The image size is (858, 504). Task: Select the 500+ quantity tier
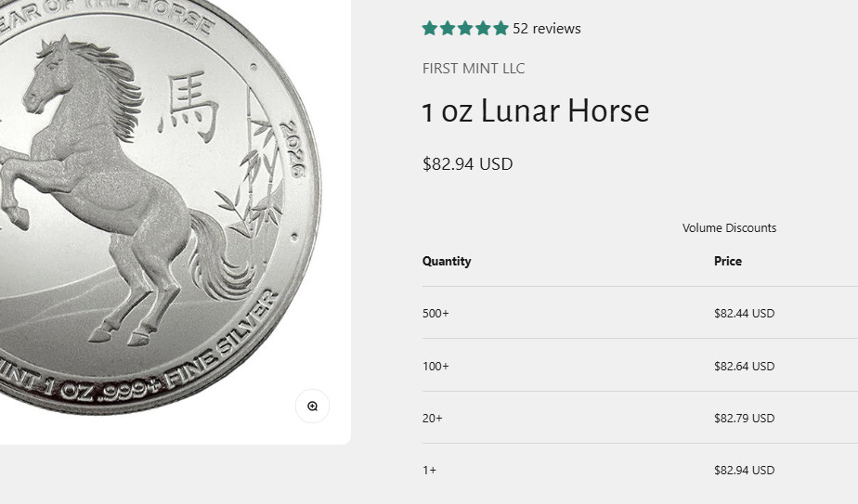(435, 314)
